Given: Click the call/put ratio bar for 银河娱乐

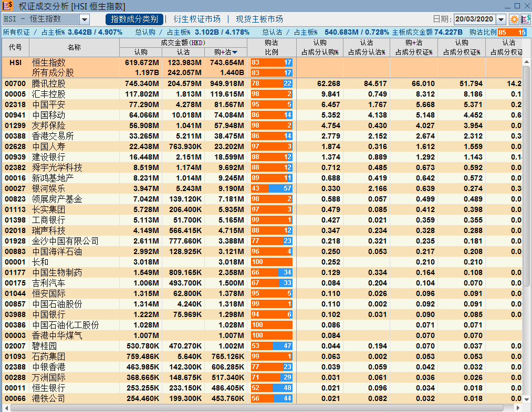Looking at the screenshot, I should click(272, 188).
